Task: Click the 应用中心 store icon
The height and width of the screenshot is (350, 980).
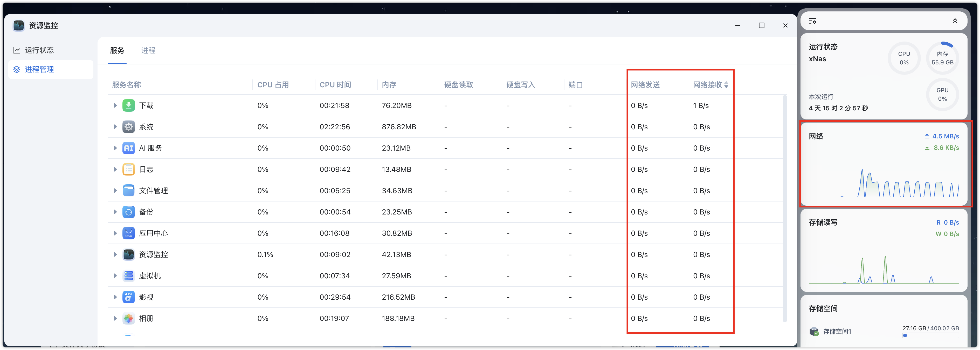Action: pos(129,233)
